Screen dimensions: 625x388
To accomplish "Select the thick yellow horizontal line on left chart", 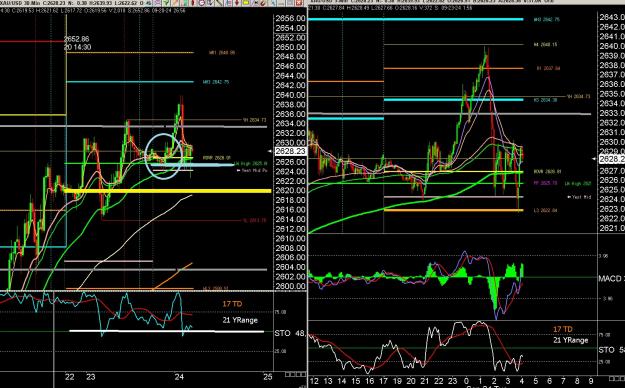I will pyautogui.click(x=167, y=191).
